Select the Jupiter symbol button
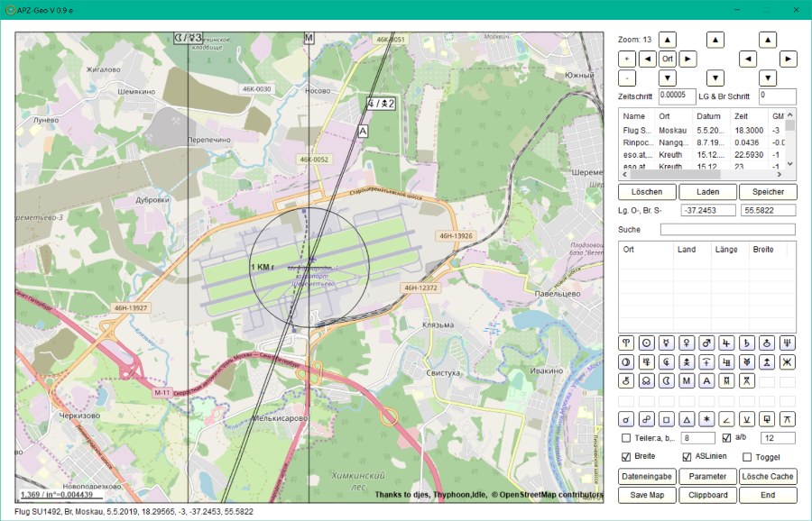This screenshot has width=812, height=521. tap(726, 343)
